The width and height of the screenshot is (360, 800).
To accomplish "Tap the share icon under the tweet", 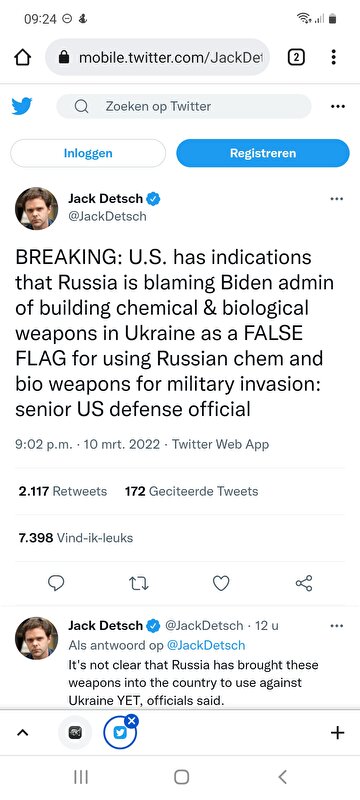I will (304, 583).
